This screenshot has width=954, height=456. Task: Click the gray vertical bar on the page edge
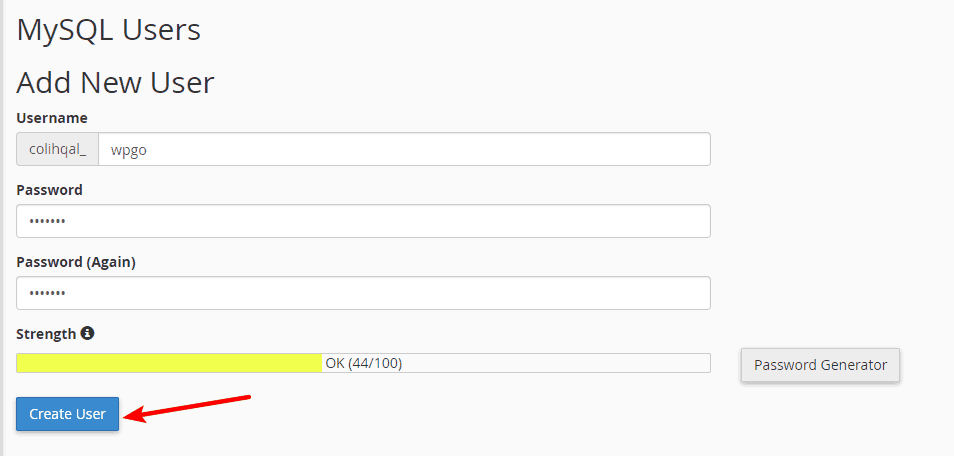(x=2, y=228)
